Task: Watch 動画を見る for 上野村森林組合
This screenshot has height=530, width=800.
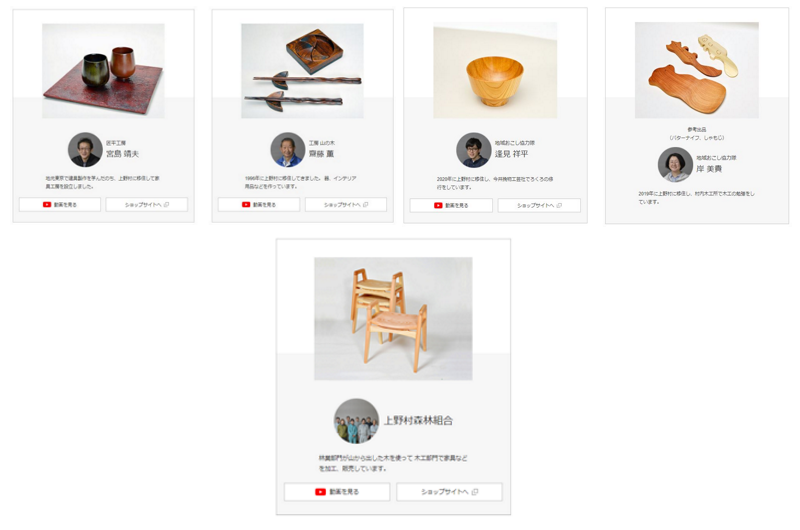Action: coord(337,492)
